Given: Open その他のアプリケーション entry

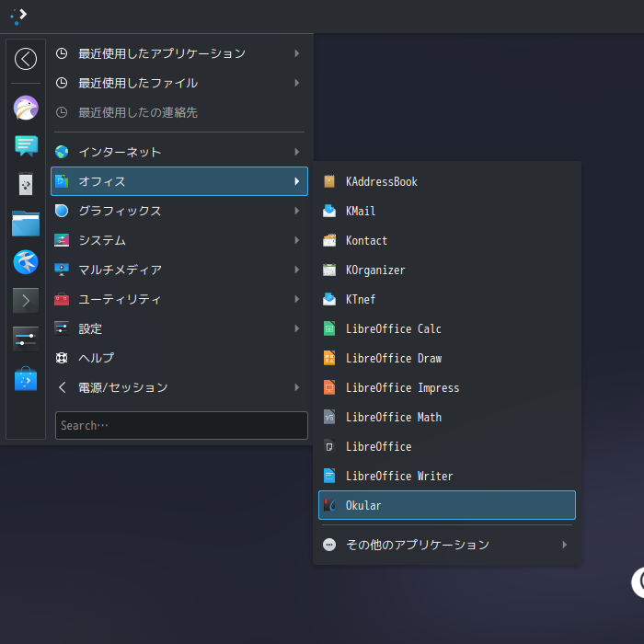Looking at the screenshot, I should pyautogui.click(x=447, y=545).
